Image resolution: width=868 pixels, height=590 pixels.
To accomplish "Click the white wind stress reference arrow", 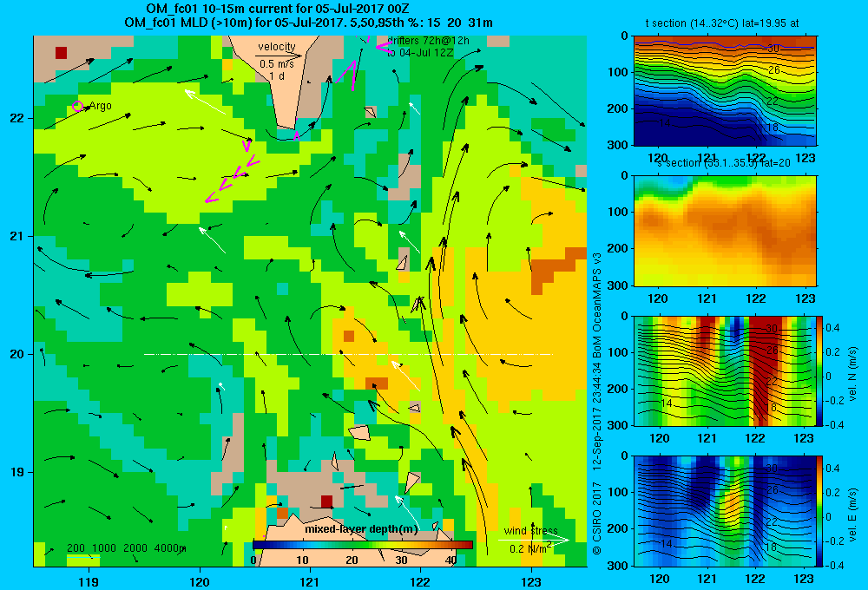I will (x=534, y=541).
